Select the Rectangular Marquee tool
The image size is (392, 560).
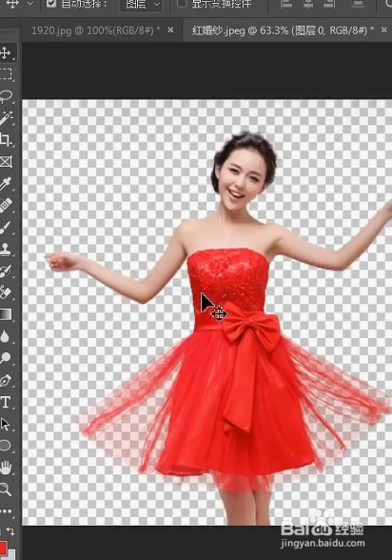tap(6, 74)
